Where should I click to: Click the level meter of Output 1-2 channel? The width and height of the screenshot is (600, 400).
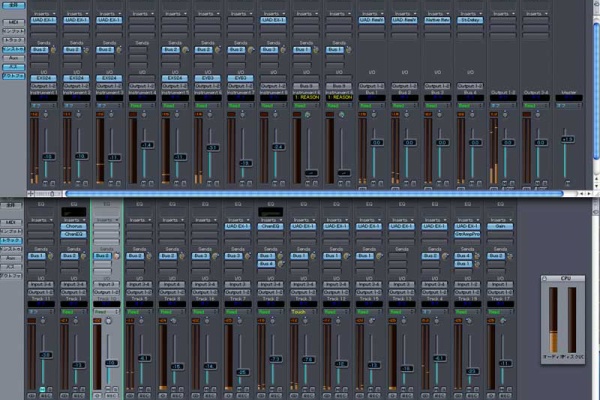point(495,150)
